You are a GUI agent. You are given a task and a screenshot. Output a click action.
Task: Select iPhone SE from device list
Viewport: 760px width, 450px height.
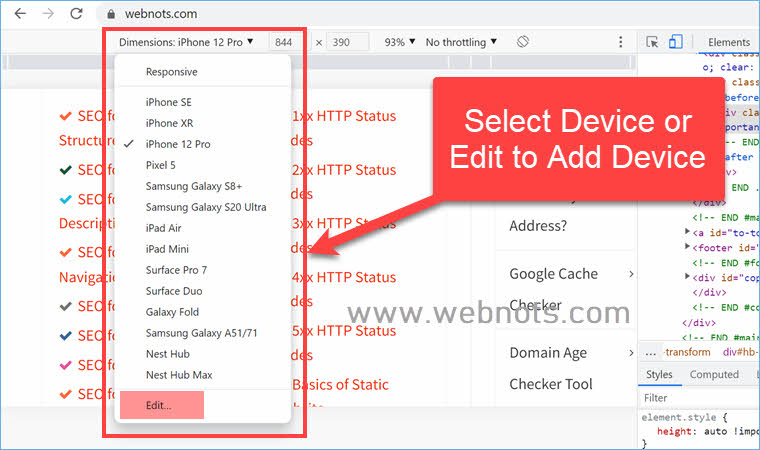[169, 102]
